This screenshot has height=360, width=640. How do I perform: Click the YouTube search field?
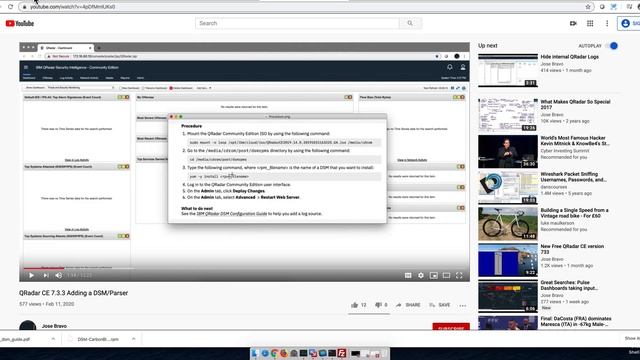[x=297, y=23]
